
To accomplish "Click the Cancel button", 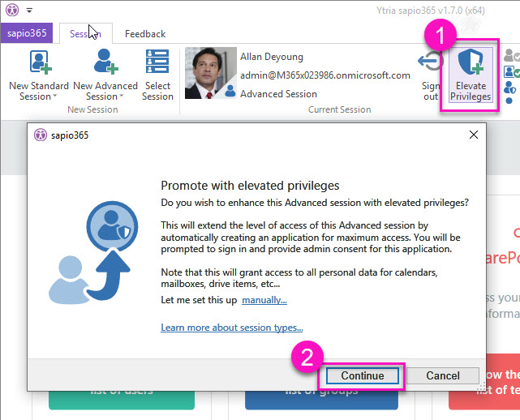I will tap(443, 375).
